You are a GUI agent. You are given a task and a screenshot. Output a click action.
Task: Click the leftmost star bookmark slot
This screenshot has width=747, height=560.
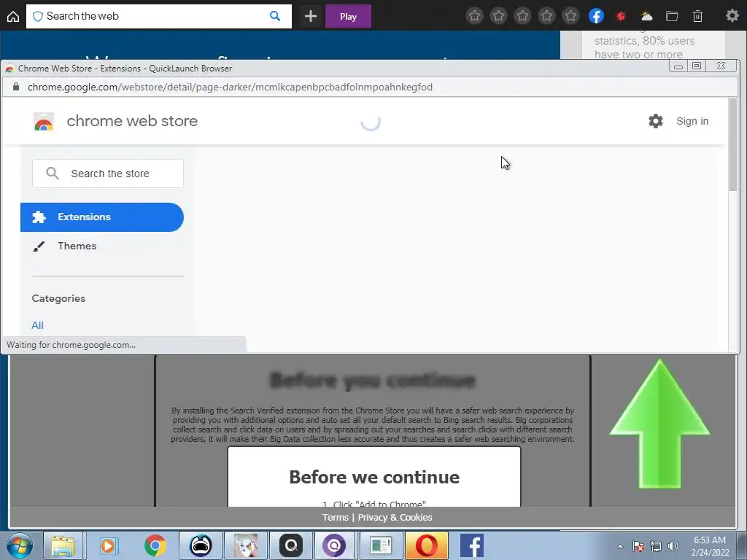tap(474, 16)
